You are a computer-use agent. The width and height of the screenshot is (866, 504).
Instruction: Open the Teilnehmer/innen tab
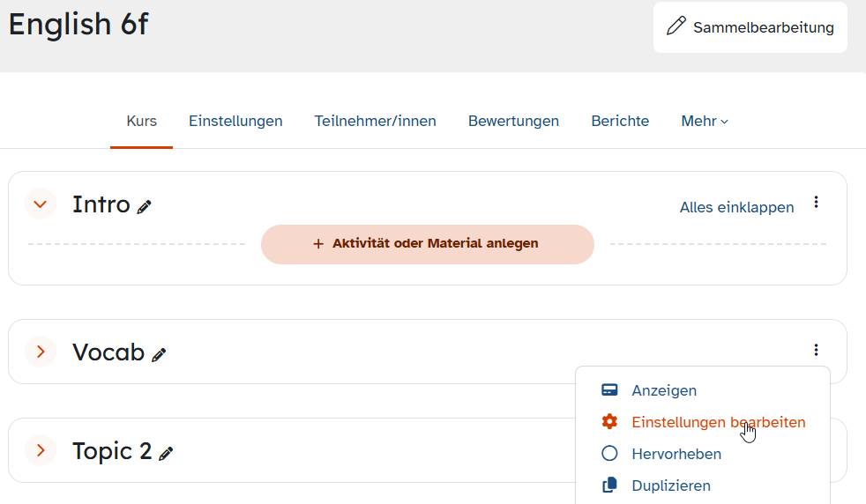375,121
